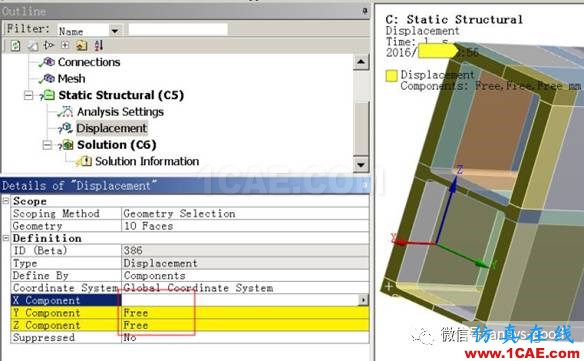The height and width of the screenshot is (361, 584).
Task: Click the Mesh tree icon
Action: (49, 78)
